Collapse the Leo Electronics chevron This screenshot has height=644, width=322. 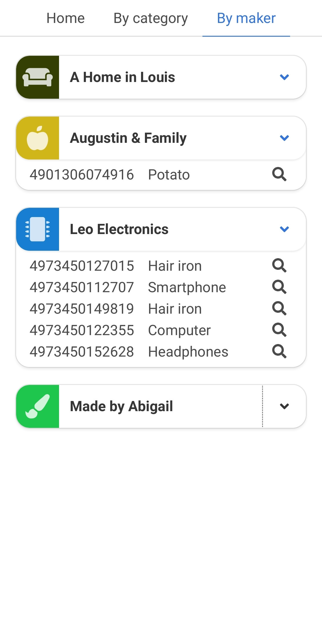pos(284,229)
